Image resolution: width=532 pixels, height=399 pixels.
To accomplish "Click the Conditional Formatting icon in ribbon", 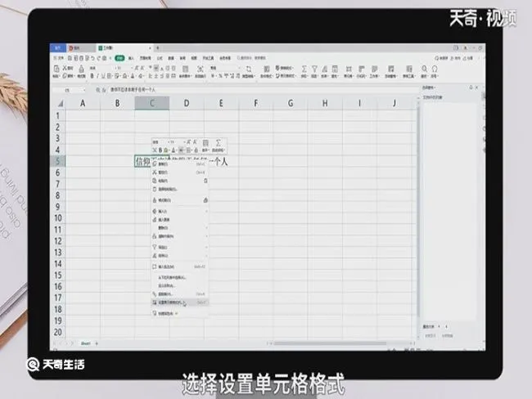I will [x=268, y=69].
